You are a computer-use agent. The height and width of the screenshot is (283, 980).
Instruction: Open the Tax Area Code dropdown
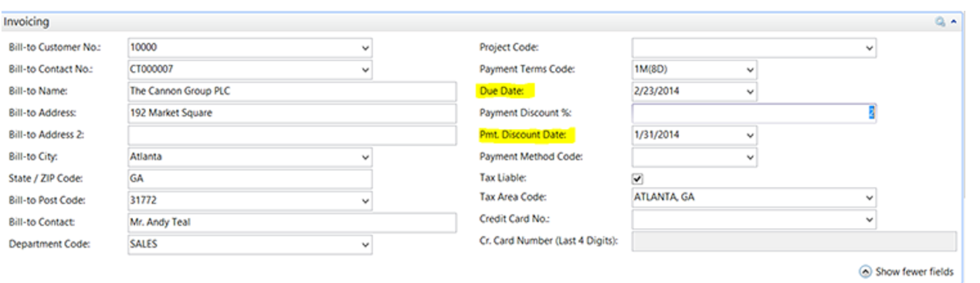click(x=870, y=197)
